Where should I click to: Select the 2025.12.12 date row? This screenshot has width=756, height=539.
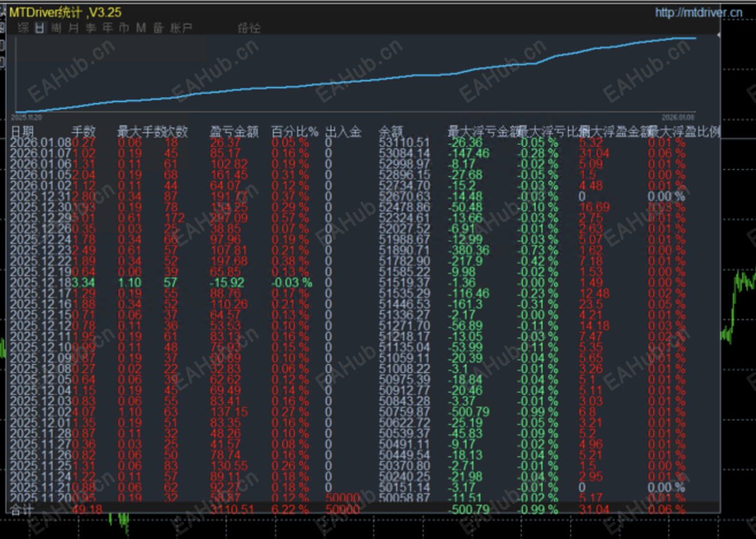point(41,326)
